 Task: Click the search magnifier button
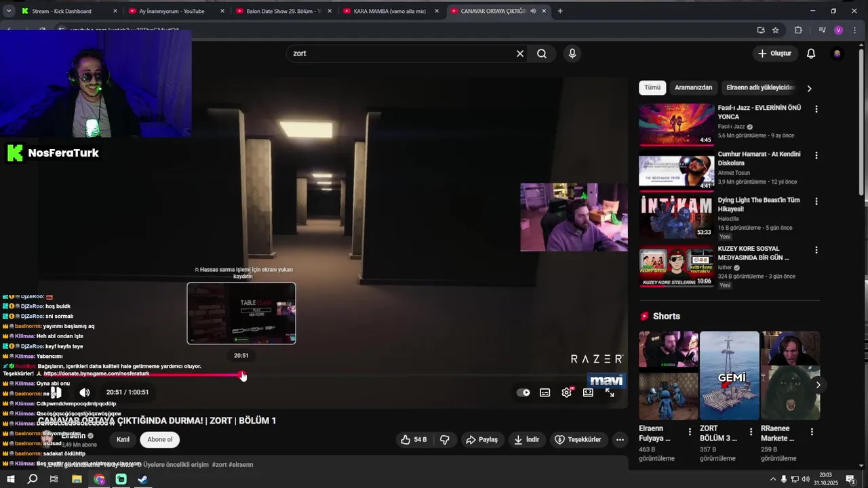click(x=542, y=54)
